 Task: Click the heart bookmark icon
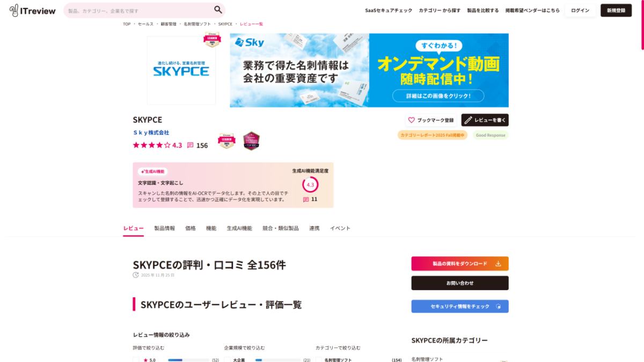coord(412,120)
